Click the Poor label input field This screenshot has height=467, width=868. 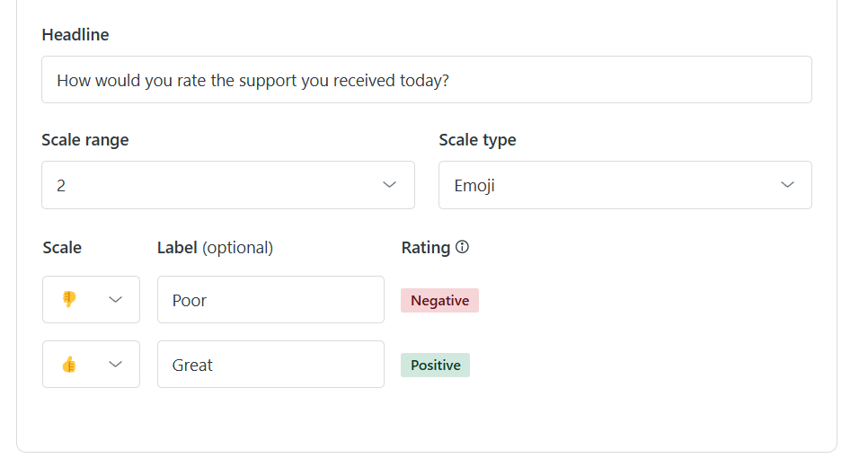(270, 300)
